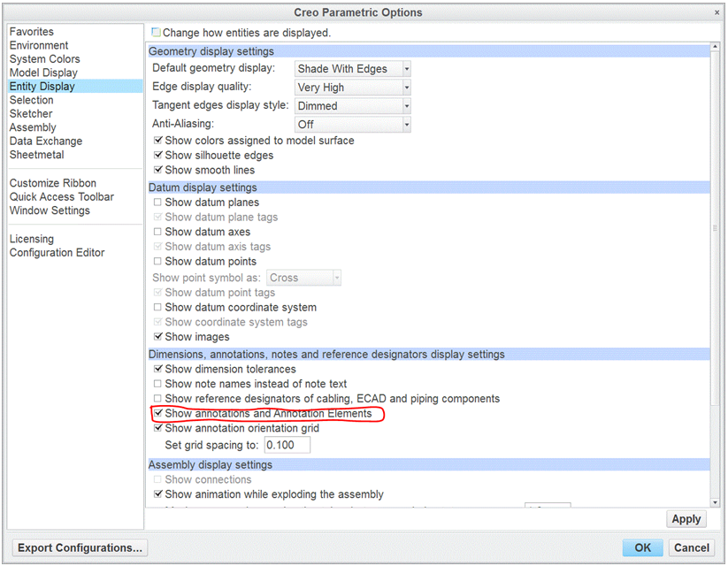The image size is (728, 566).
Task: Check Show reference designators of cabling components
Action: click(x=157, y=398)
